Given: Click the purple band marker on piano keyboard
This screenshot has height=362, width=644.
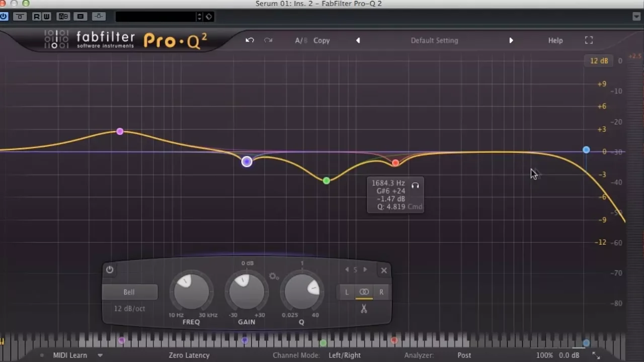Looking at the screenshot, I should click(245, 340).
